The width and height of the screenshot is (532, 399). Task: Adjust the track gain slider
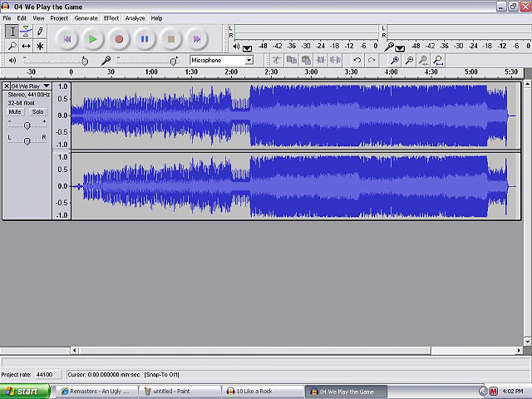pyautogui.click(x=27, y=126)
